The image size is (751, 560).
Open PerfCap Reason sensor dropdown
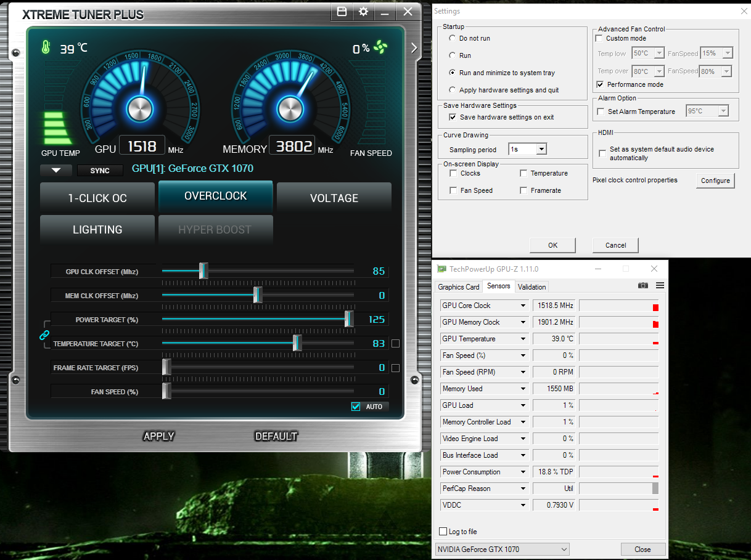(x=523, y=489)
